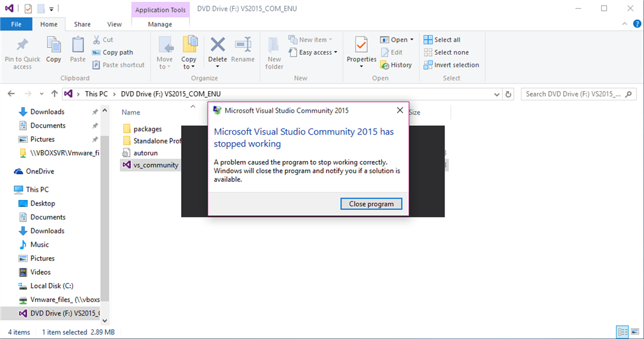
Task: Close the Visual Studio error dialog
Action: [x=399, y=110]
